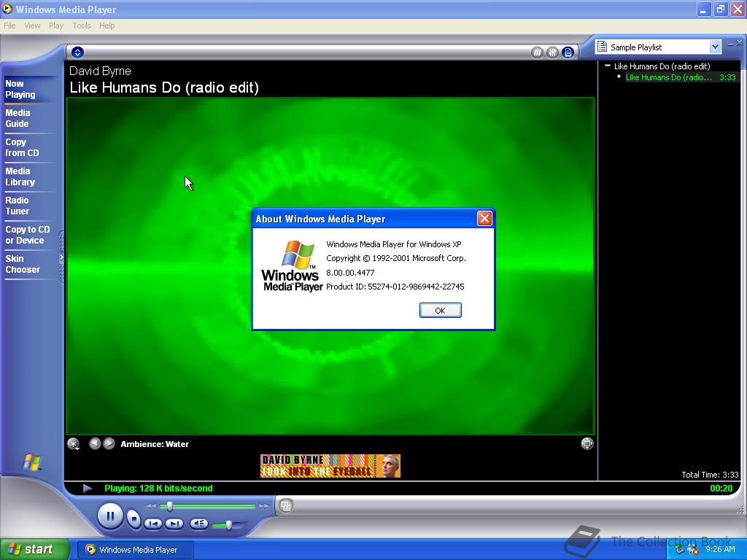
Task: Select Windows Media Player taskbar button
Action: (135, 550)
